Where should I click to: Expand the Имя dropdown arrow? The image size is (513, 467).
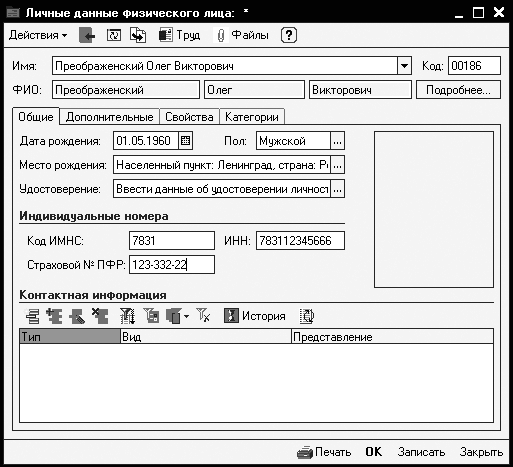tap(404, 66)
